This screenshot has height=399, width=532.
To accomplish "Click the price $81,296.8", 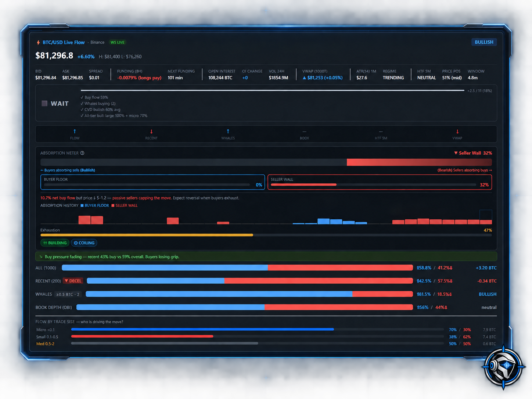I will coord(54,56).
